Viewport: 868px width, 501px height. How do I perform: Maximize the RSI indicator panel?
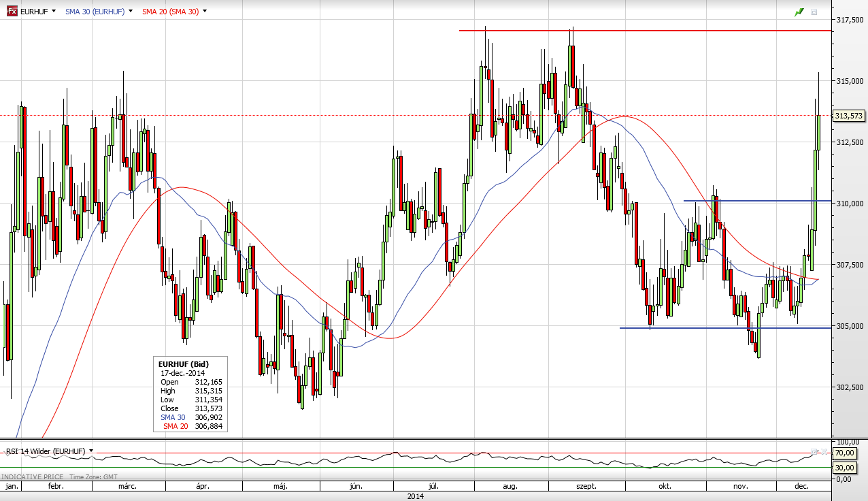pos(814,452)
